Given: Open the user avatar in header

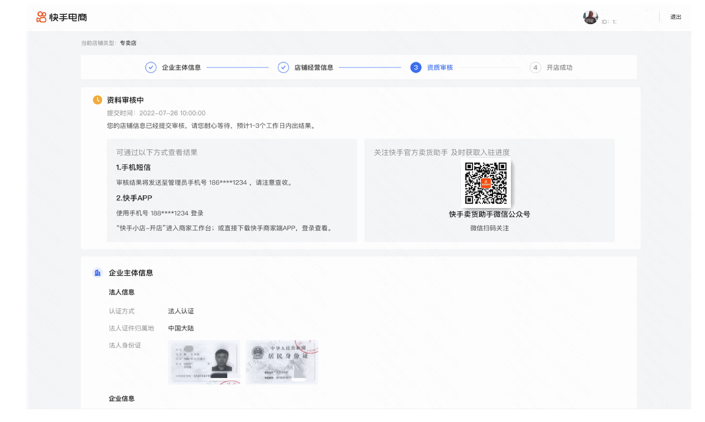Looking at the screenshot, I should pos(590,17).
